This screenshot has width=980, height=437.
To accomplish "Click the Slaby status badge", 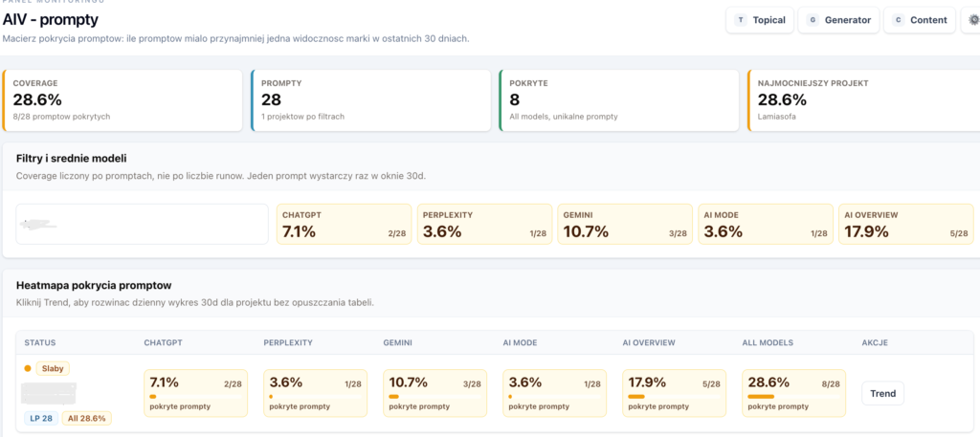I will (54, 368).
